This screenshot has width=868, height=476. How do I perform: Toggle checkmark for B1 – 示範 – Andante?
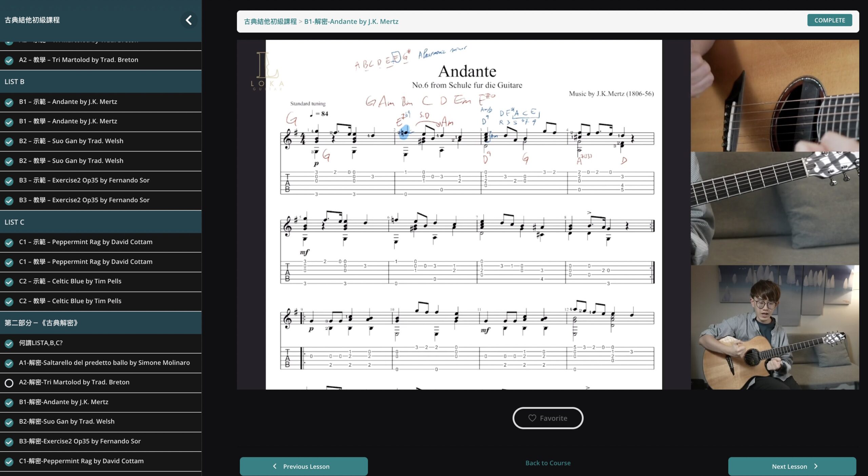coord(9,102)
